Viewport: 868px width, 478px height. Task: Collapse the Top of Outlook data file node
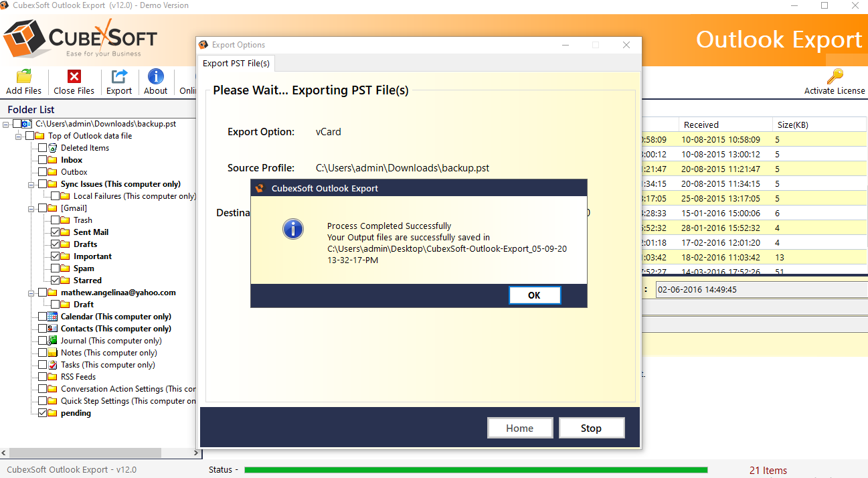coord(19,136)
